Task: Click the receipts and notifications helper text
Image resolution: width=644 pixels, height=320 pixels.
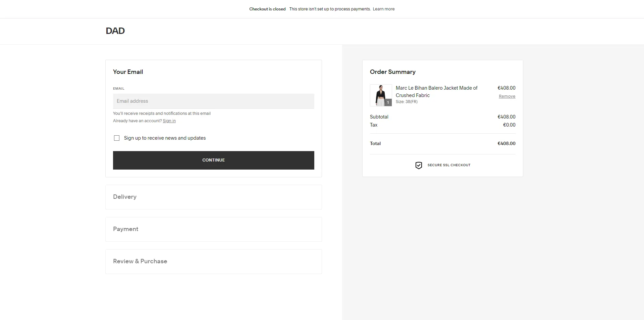Action: point(162,113)
